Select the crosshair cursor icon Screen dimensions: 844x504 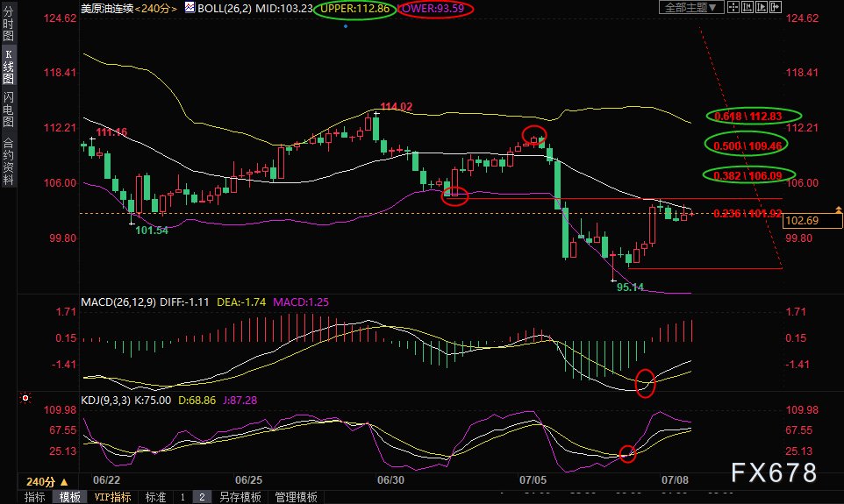733,7
